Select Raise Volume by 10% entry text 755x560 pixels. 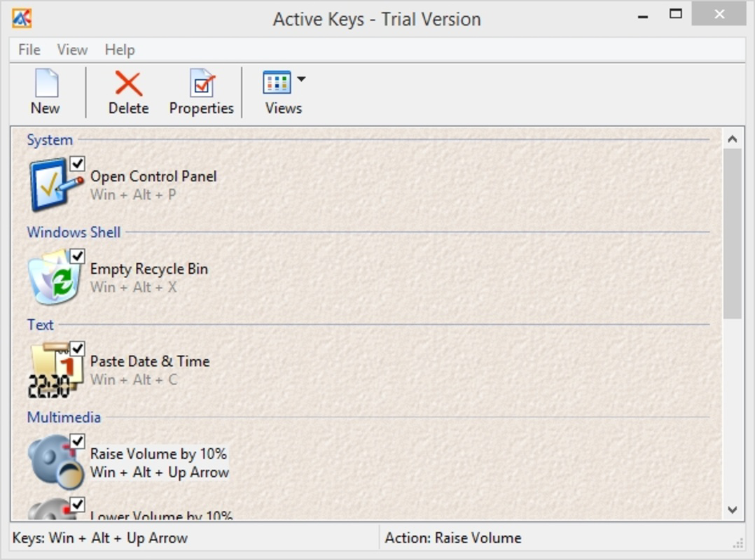158,454
